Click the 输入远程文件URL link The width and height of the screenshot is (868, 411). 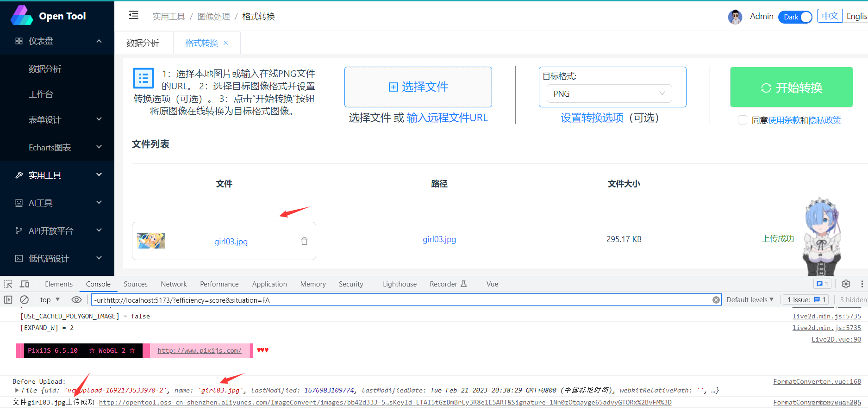[447, 118]
